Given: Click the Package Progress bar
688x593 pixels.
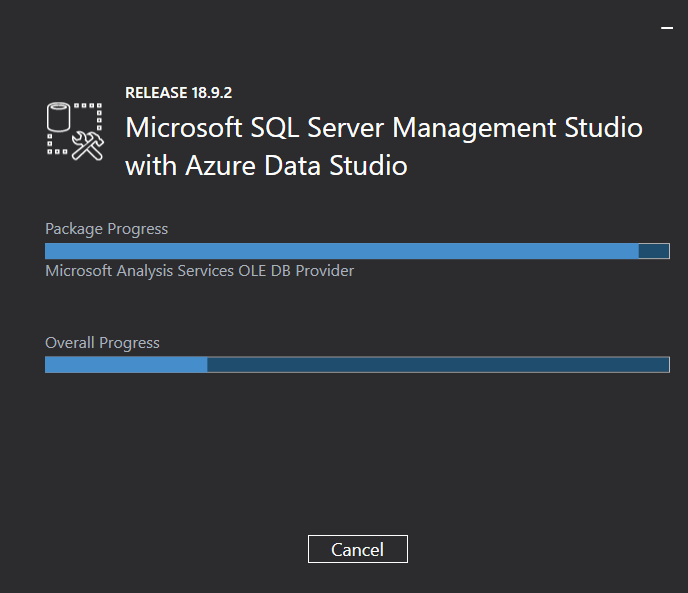Looking at the screenshot, I should 357,251.
